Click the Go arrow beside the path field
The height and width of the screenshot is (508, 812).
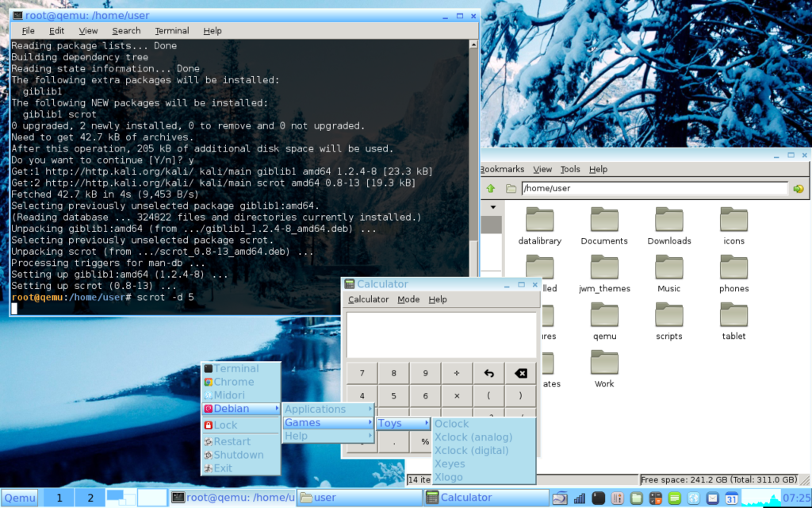[798, 188]
